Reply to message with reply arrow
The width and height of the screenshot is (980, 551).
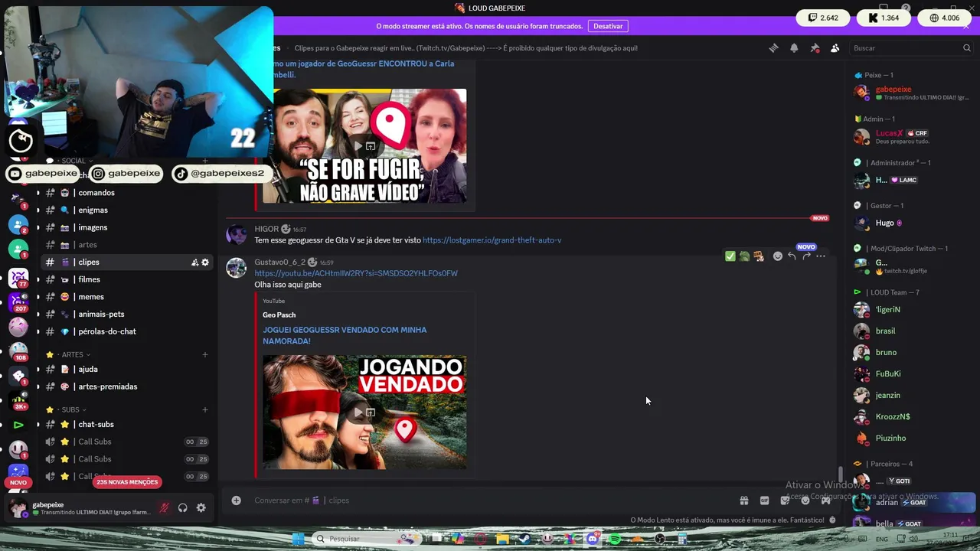tap(792, 256)
